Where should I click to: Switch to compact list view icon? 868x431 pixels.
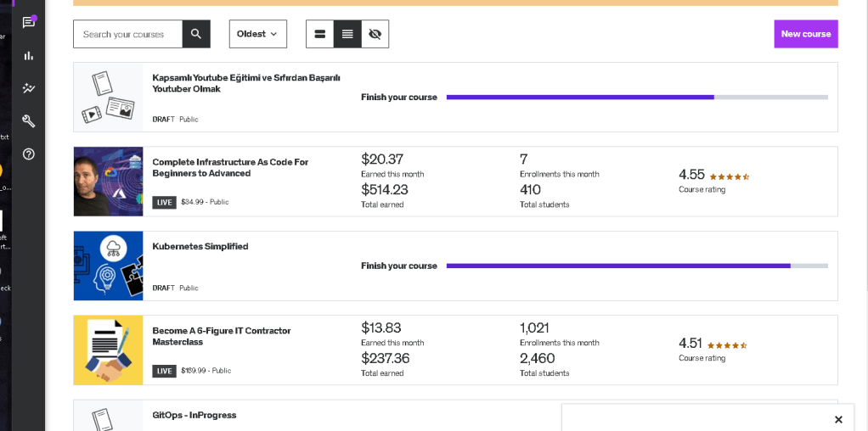pyautogui.click(x=347, y=34)
